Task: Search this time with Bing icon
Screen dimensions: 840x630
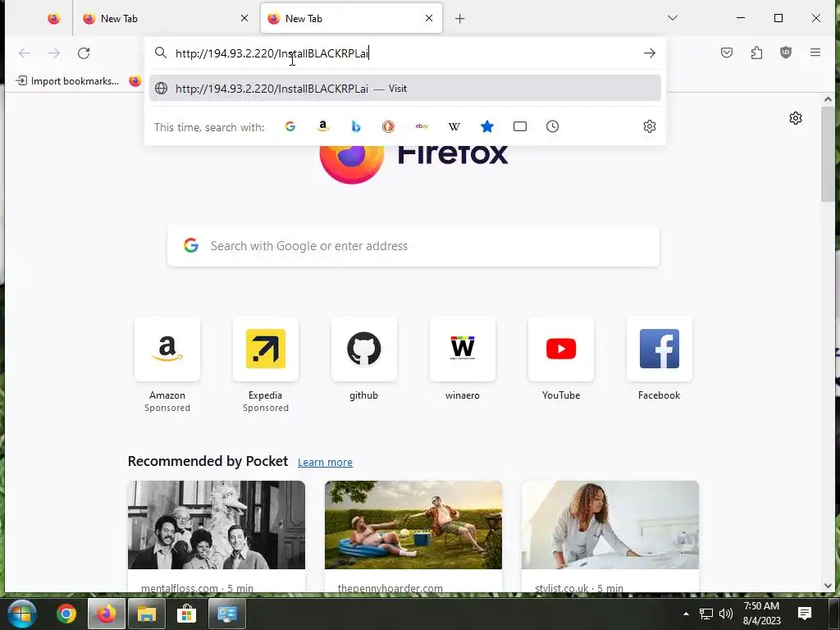Action: tap(356, 126)
